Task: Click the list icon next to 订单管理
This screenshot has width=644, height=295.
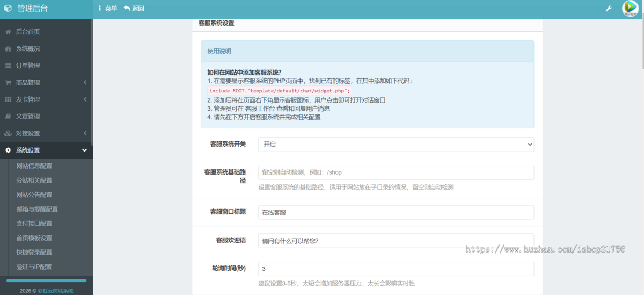Action: (8, 66)
